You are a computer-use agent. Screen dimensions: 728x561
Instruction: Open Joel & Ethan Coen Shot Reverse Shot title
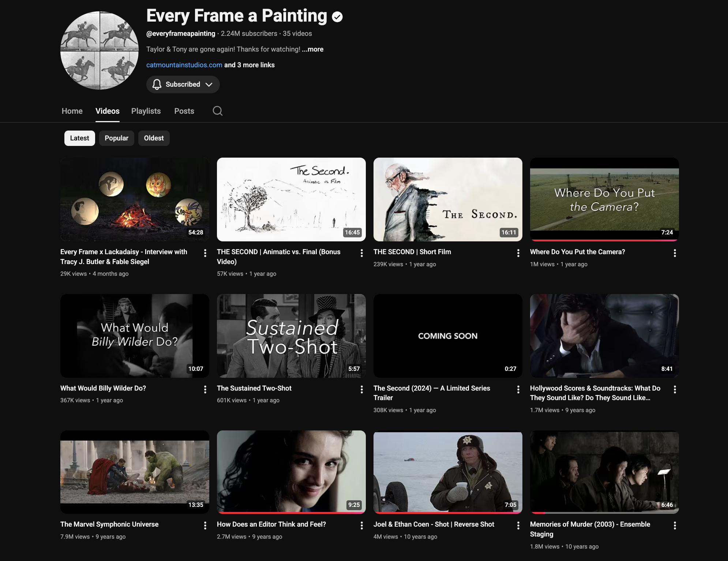pyautogui.click(x=434, y=524)
